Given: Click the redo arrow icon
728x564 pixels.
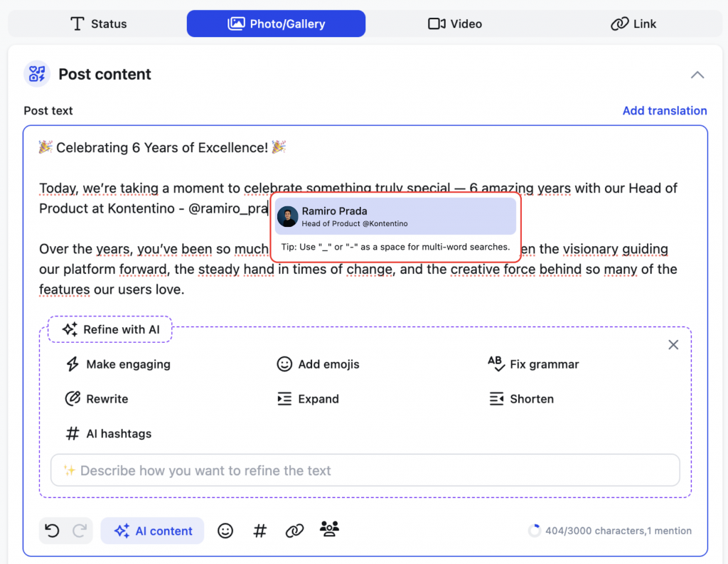Looking at the screenshot, I should pos(80,531).
